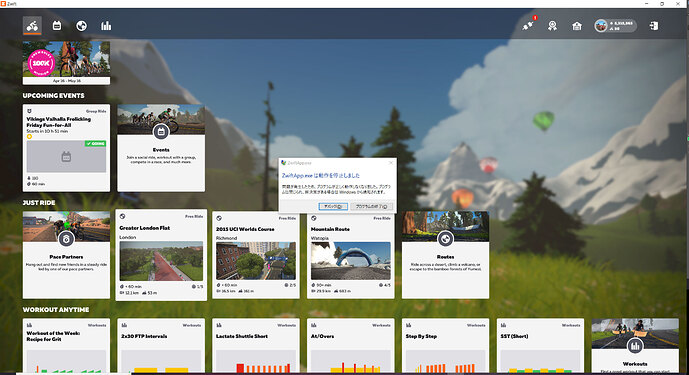Select the 2015 UCI Worlds Course card
Screen dimensions: 689x375
pyautogui.click(x=256, y=255)
